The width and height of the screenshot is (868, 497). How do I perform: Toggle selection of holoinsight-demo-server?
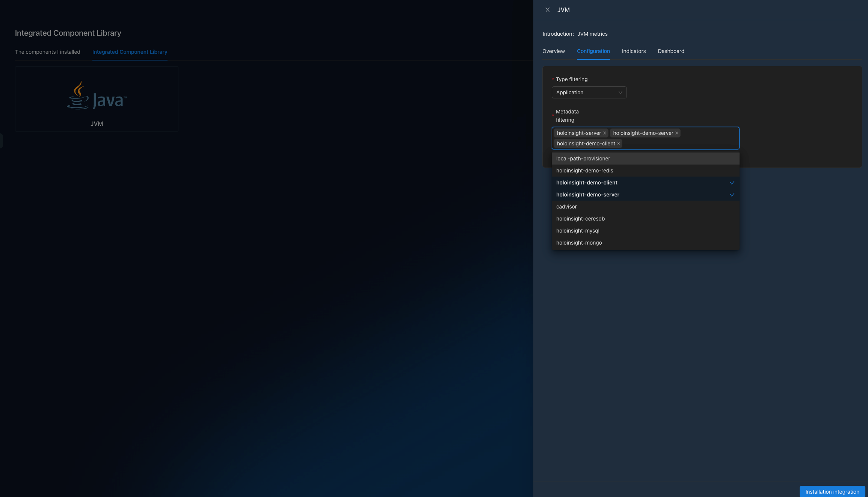588,194
